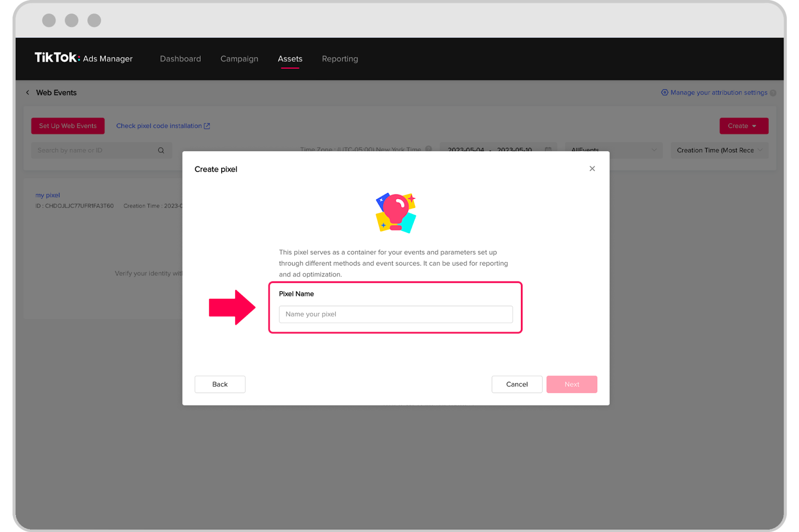Viewport: 799px width, 532px height.
Task: Click the Search by name or ID field
Action: 101,150
